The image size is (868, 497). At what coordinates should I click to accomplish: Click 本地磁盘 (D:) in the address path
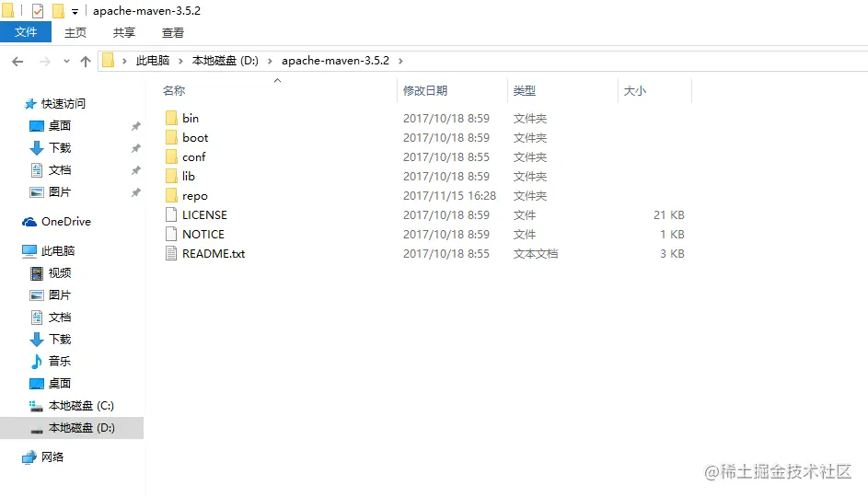coord(226,61)
